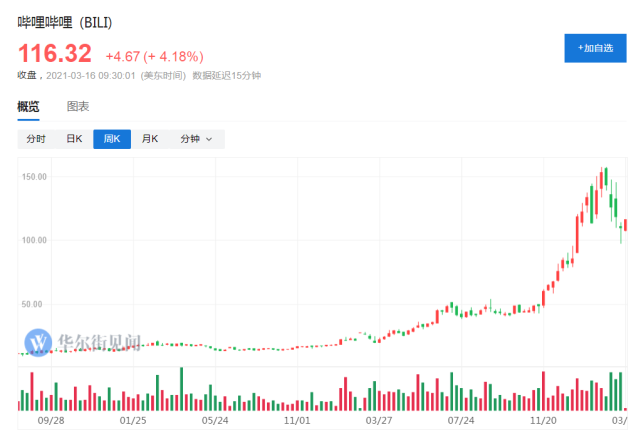Select the 周K period button

tap(112, 139)
